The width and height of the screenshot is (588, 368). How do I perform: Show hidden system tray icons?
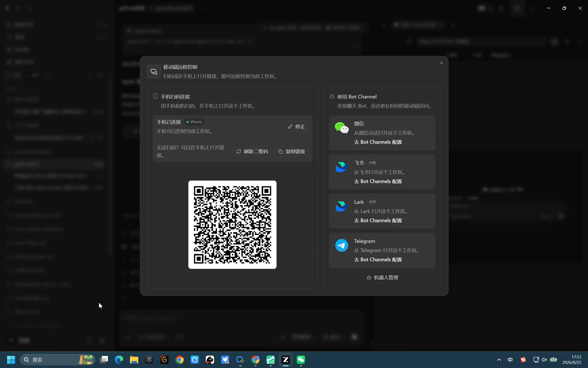[499, 360]
